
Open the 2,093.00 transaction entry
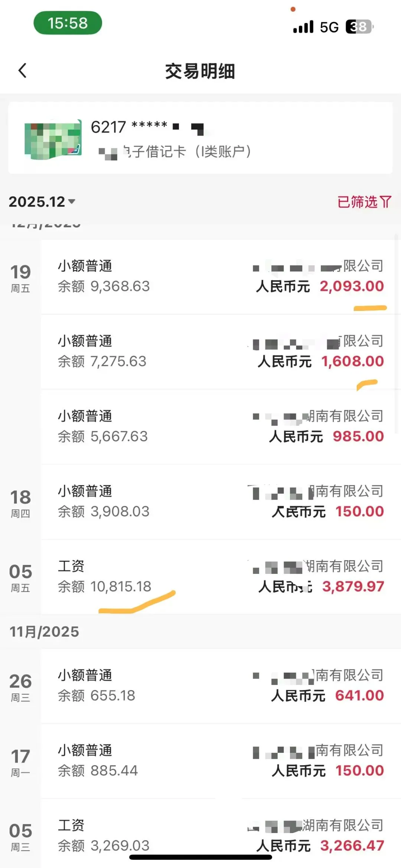click(221, 276)
